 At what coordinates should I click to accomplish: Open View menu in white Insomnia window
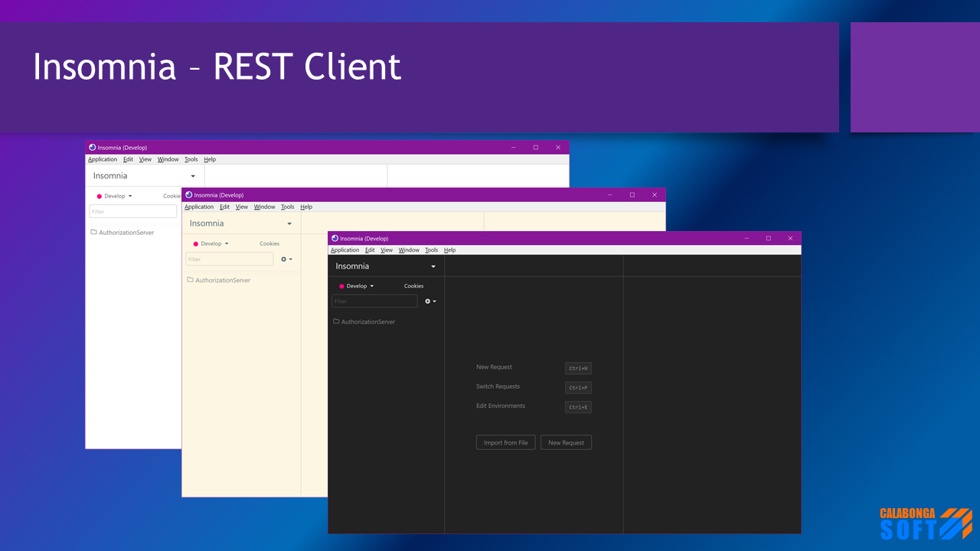coord(145,160)
